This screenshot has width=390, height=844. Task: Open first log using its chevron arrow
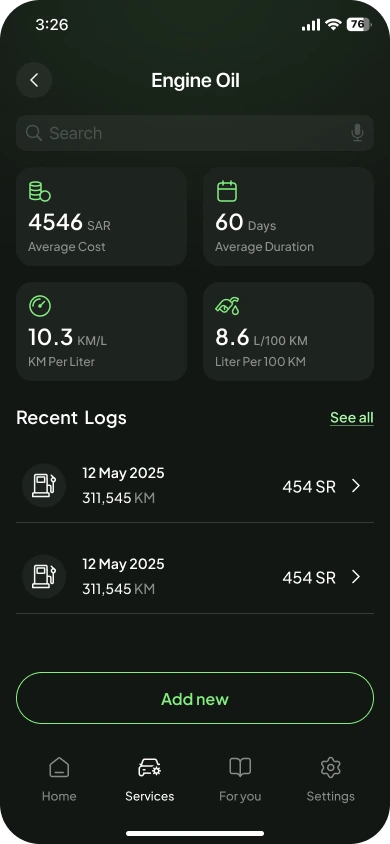pyautogui.click(x=356, y=486)
